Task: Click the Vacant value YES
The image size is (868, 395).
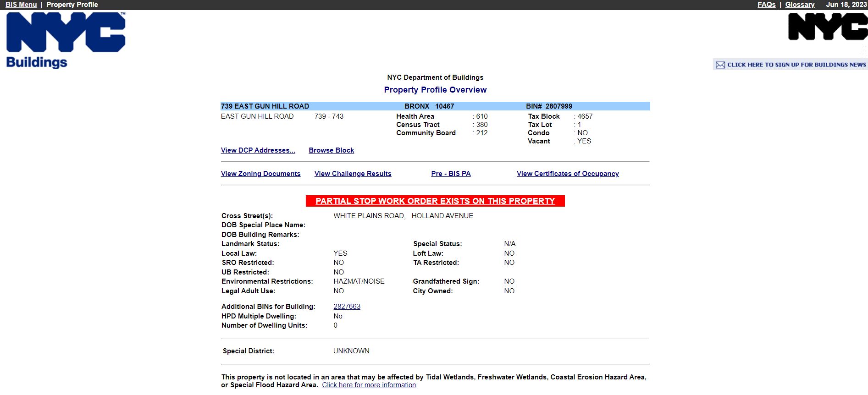Action: (x=584, y=141)
